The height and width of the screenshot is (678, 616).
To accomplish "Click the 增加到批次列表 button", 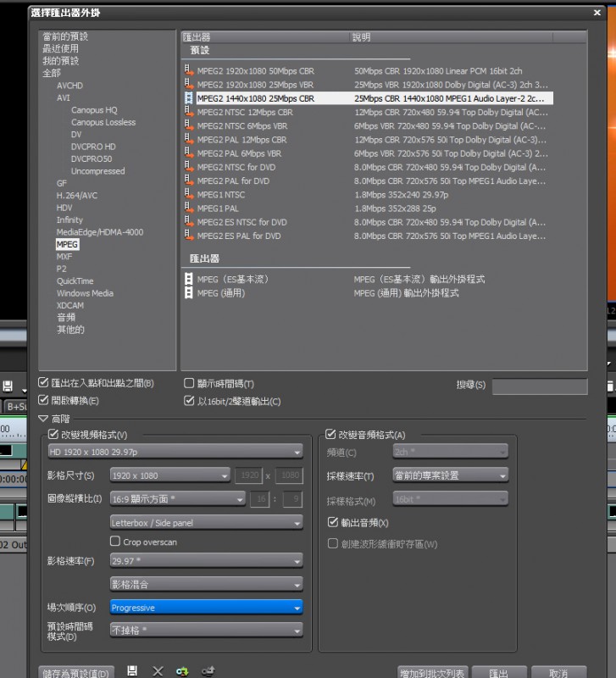I will pyautogui.click(x=433, y=673).
